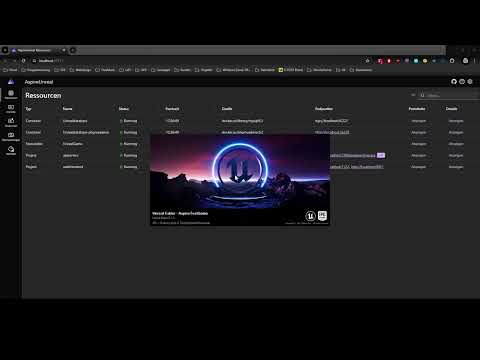Image resolution: width=480 pixels, height=360 pixels.
Task: Open Ablaufverfolgungen traces in sidebar
Action: coord(11,137)
